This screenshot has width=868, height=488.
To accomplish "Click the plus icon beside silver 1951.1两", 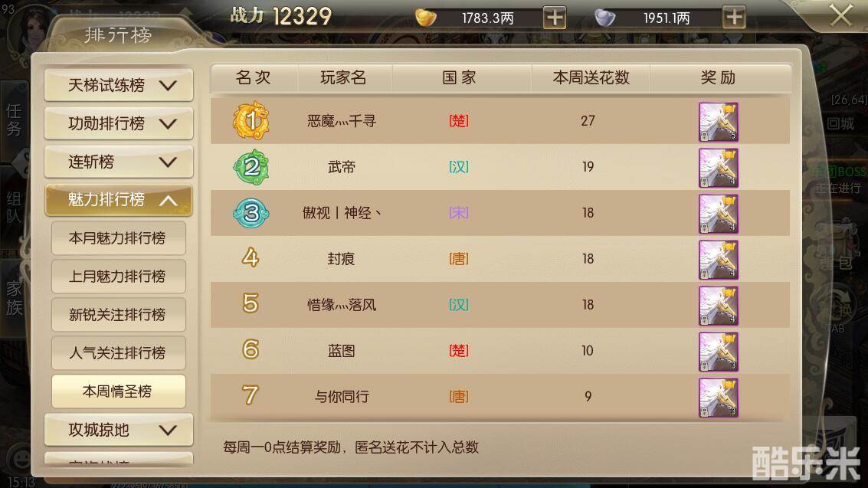I will click(x=734, y=18).
